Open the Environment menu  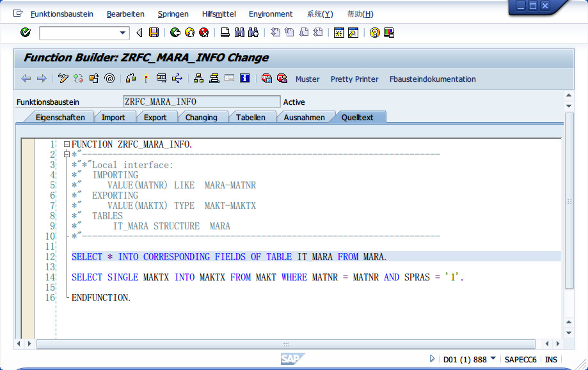pos(271,14)
